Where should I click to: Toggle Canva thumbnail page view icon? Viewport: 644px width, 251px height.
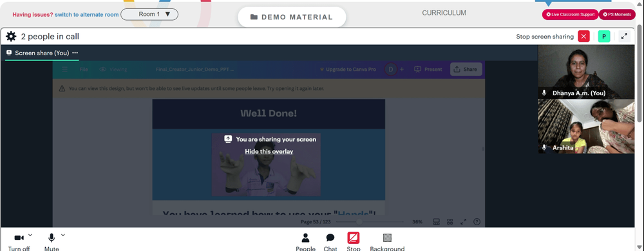click(437, 221)
